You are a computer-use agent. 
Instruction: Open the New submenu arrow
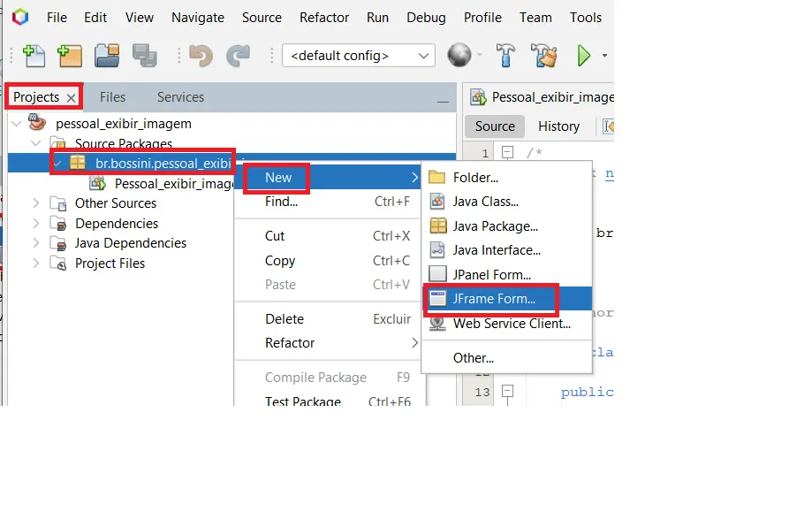click(x=414, y=177)
